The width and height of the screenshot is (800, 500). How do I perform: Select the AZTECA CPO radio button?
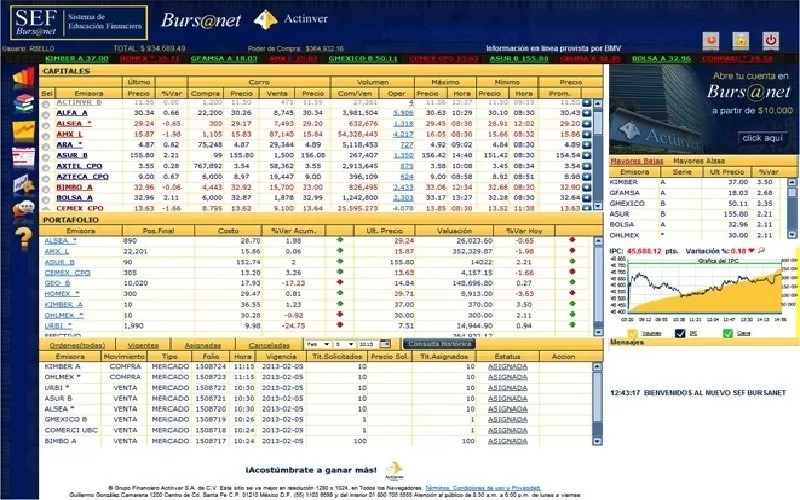tap(46, 178)
